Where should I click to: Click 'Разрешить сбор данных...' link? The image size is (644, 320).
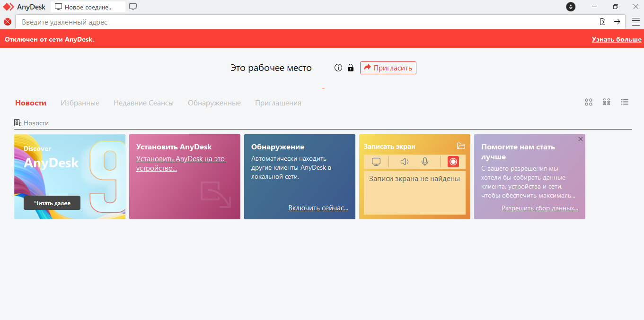click(540, 208)
